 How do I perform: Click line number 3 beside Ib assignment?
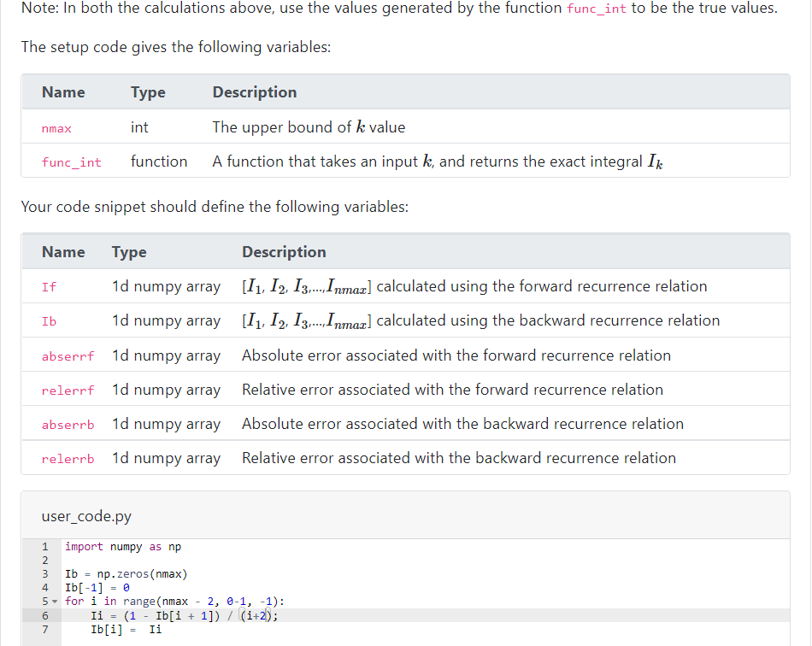coord(44,573)
